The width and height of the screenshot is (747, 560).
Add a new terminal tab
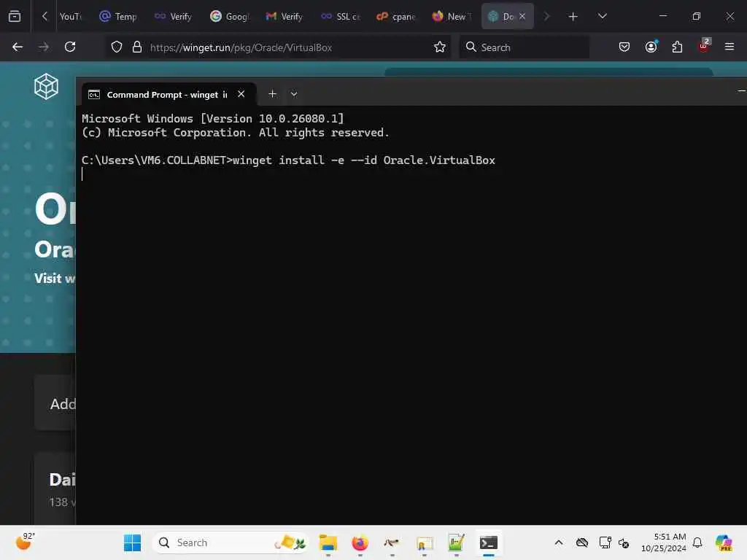[x=273, y=94]
